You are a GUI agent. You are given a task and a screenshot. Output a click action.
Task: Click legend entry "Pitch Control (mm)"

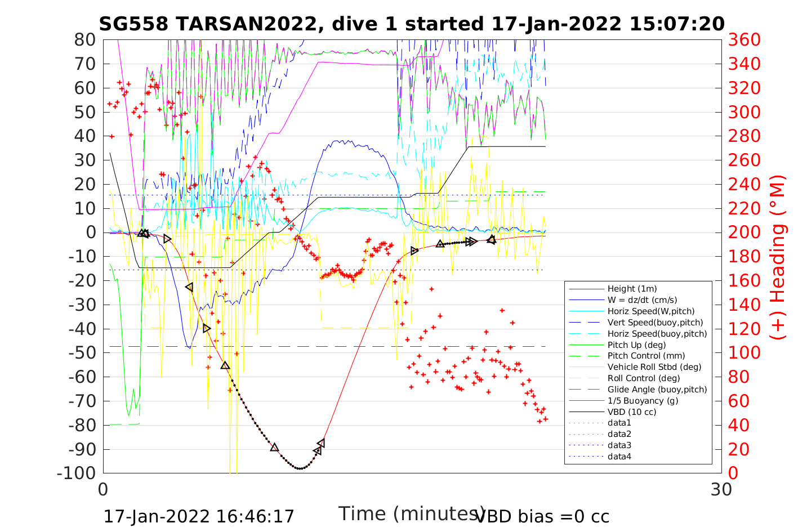click(x=646, y=356)
